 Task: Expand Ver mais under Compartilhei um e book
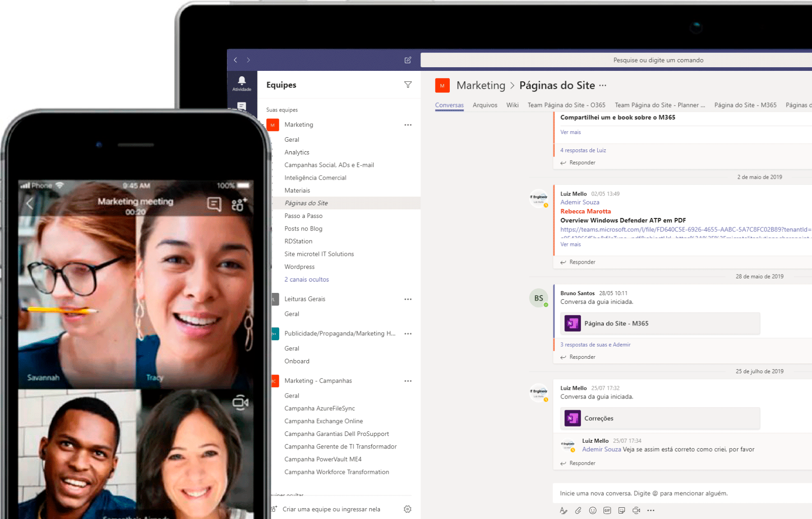570,132
